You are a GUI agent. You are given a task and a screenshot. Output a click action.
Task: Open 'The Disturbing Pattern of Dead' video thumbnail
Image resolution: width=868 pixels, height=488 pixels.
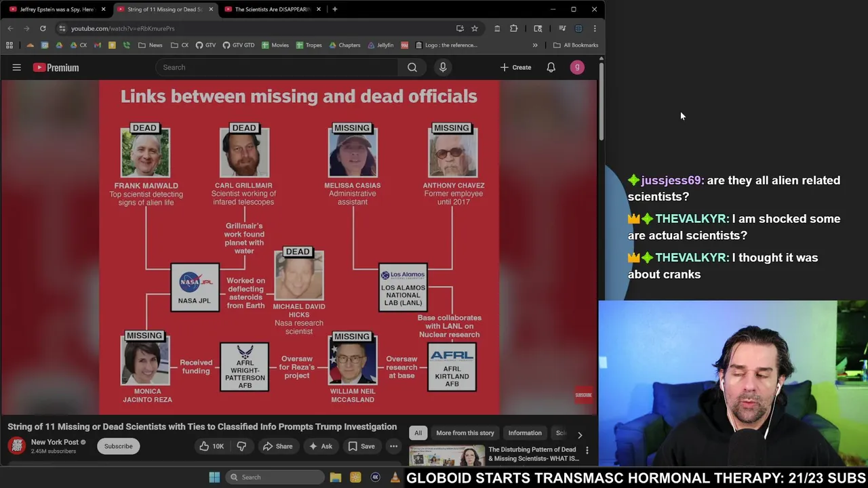point(447,455)
